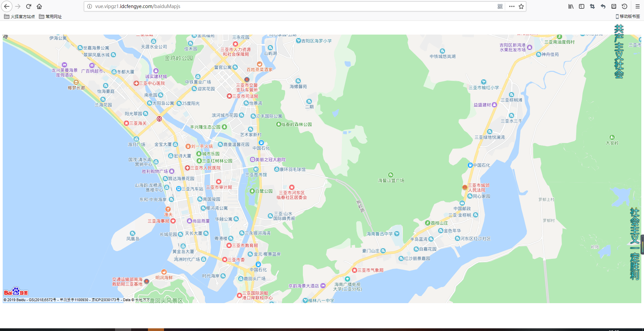Bookmark this page with the star
The image size is (644, 331).
[x=521, y=6]
